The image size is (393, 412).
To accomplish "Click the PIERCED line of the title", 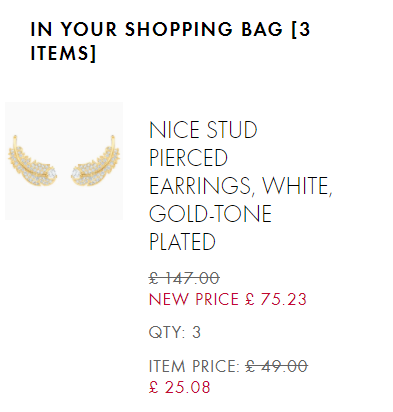I will (x=188, y=158).
